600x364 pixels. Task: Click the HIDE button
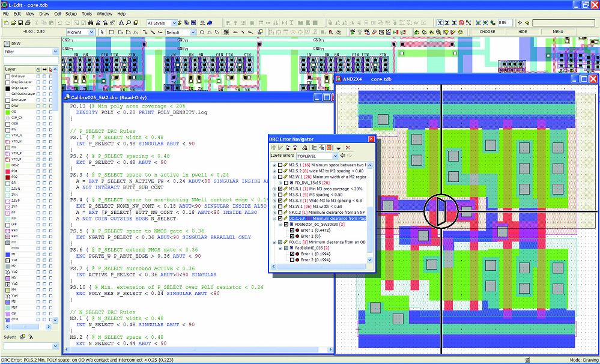(x=523, y=32)
